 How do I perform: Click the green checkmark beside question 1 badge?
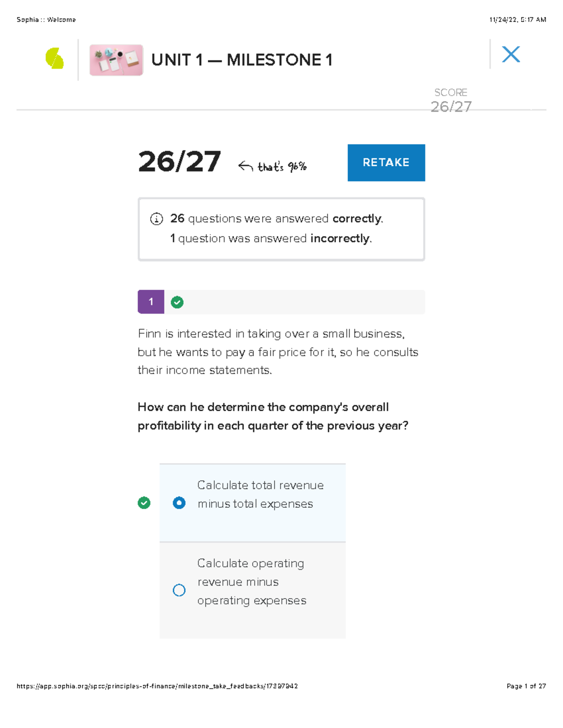coord(177,302)
